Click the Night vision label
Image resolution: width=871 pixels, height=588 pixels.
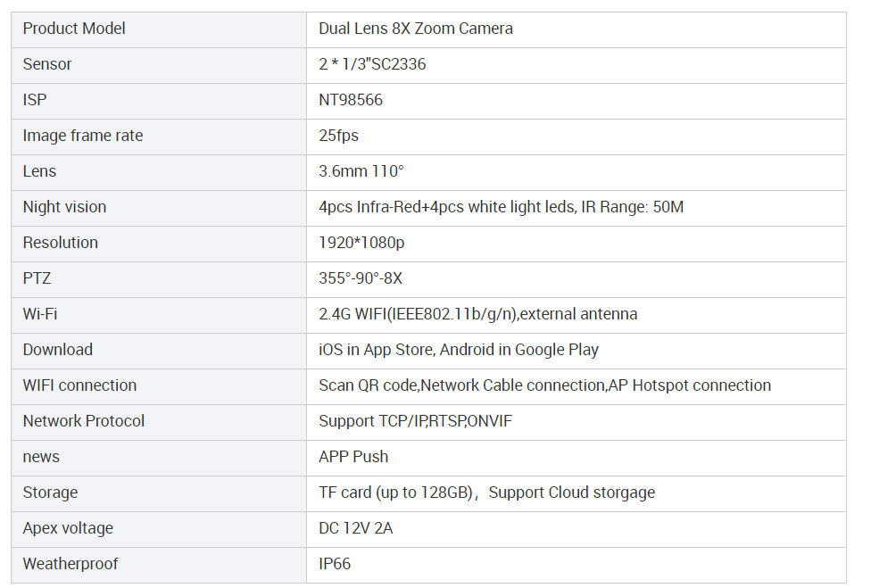64,207
